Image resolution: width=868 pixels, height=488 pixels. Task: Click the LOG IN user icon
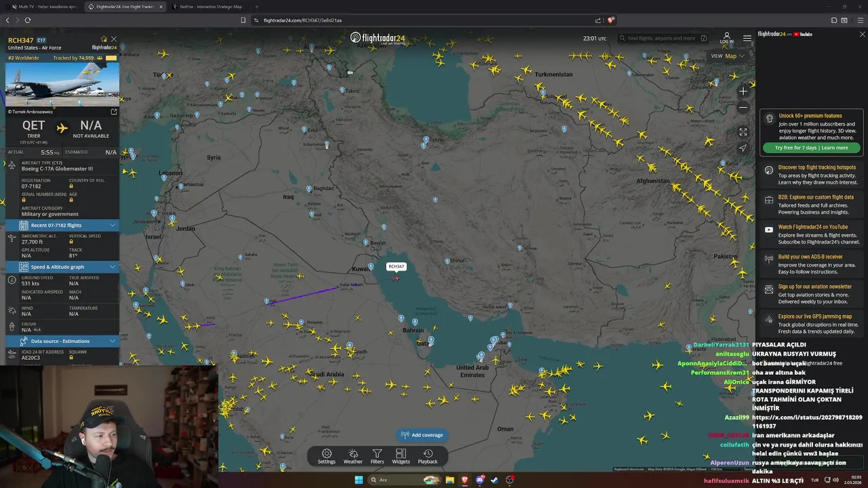pos(726,38)
